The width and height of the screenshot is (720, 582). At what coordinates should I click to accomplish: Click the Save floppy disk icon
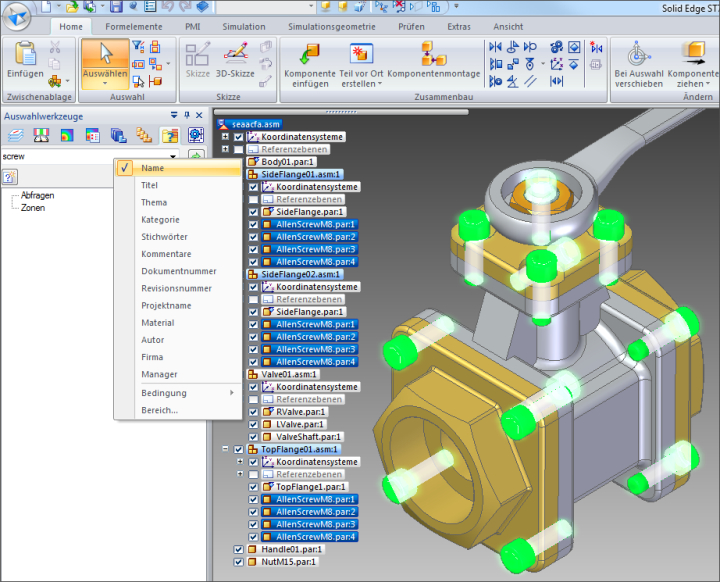[117, 6]
